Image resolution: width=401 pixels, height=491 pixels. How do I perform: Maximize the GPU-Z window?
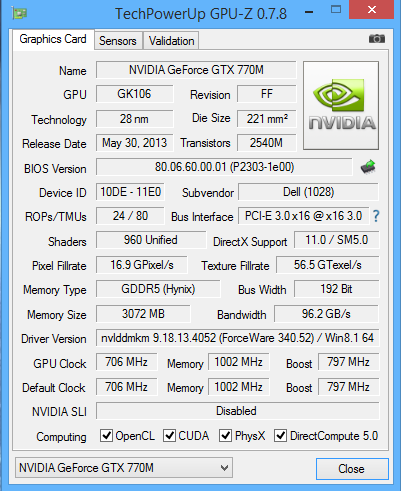pos(336,9)
